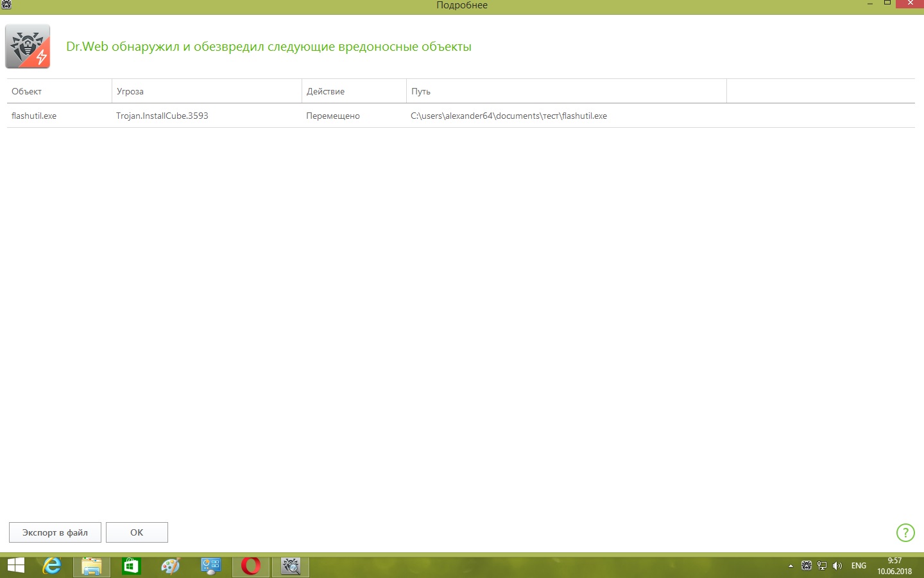Open the Control Panel taskbar icon
This screenshot has width=924, height=578.
pyautogui.click(x=211, y=566)
